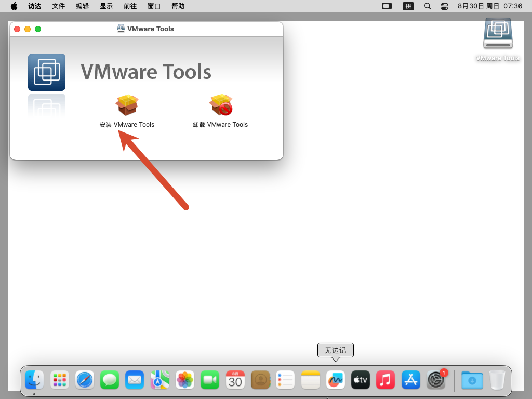
Task: Open Reminders from the Dock
Action: (285, 380)
